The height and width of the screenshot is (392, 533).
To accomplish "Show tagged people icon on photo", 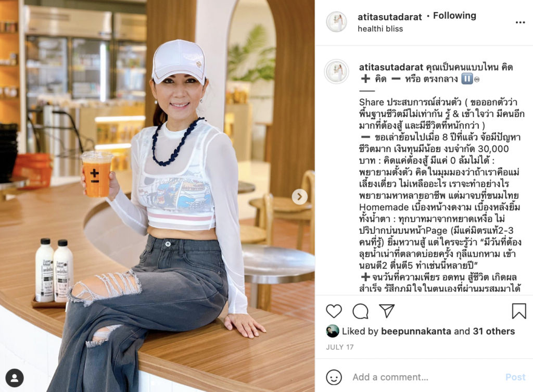I will click(x=15, y=378).
